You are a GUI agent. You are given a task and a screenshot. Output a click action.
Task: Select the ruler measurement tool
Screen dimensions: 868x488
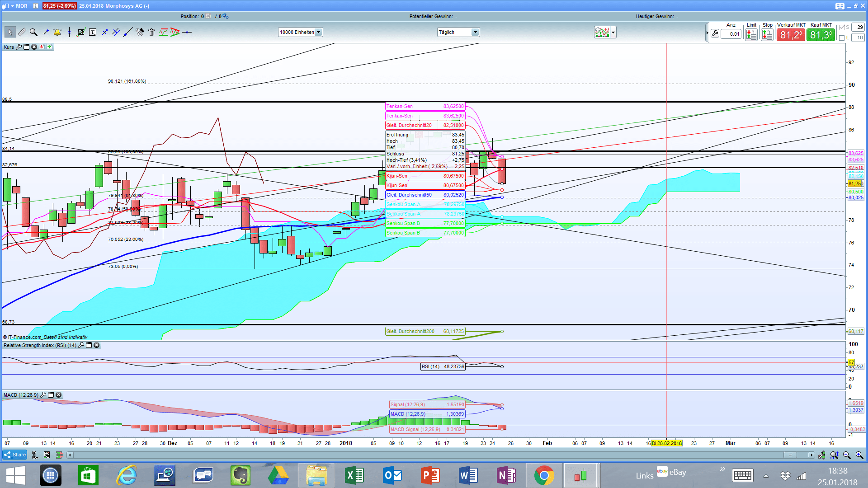tap(22, 32)
